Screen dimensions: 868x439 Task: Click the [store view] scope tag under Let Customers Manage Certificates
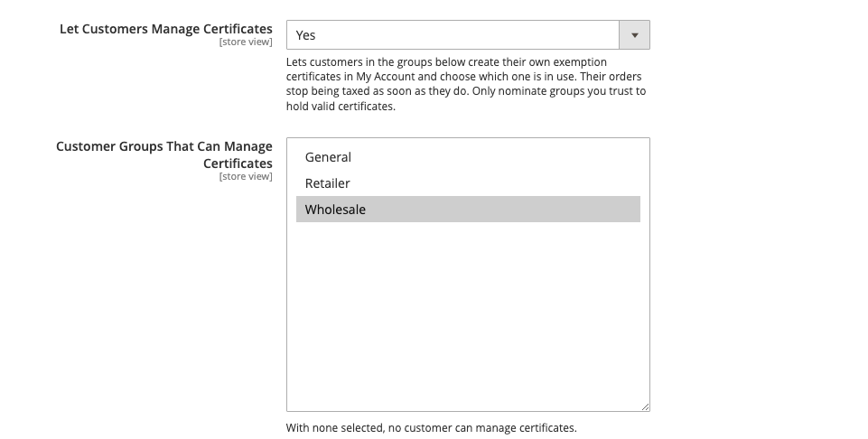point(246,42)
